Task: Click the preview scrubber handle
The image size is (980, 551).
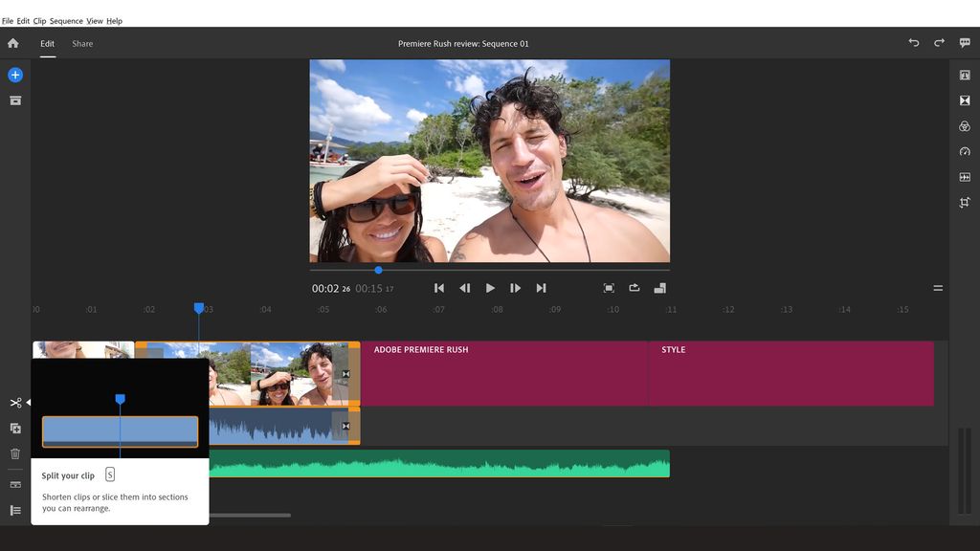Action: pos(377,269)
